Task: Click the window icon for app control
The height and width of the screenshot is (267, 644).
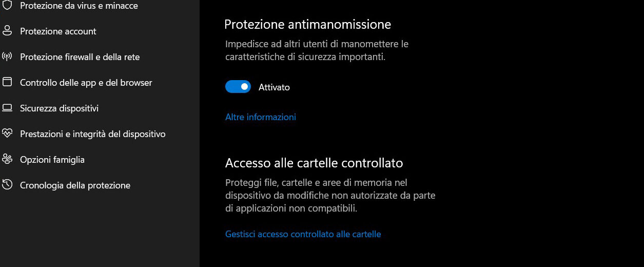Action: click(7, 82)
